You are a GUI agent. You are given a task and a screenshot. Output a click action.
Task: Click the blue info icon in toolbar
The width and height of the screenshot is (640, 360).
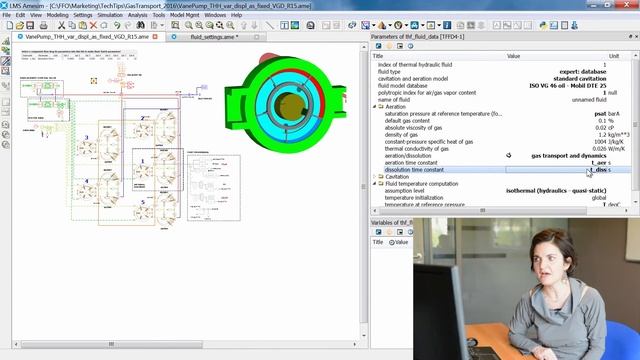[x=447, y=25]
